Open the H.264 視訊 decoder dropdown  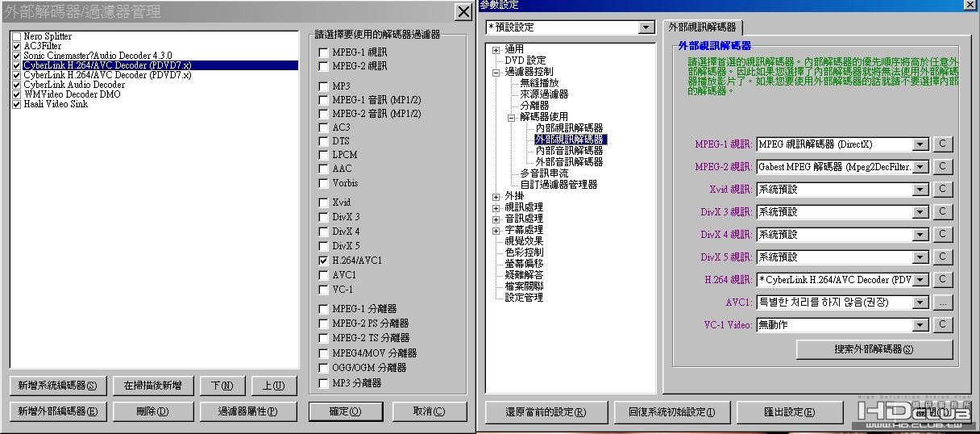tap(920, 280)
